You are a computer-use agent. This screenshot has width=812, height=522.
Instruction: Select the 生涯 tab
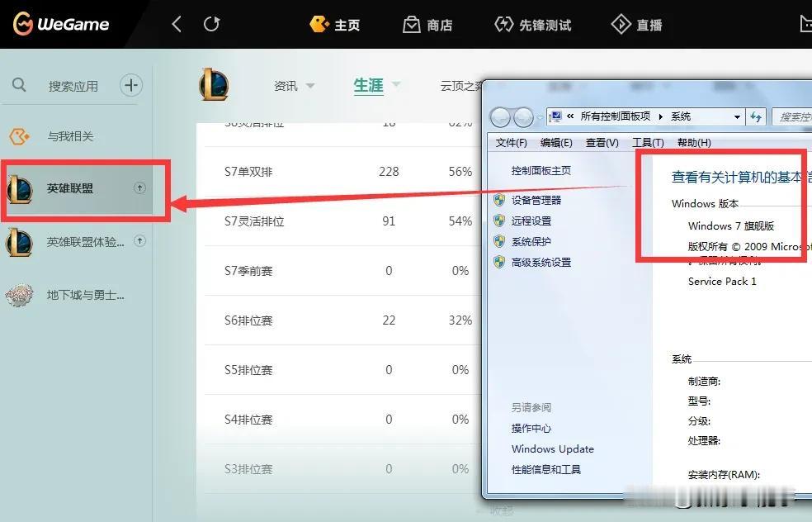[x=368, y=86]
